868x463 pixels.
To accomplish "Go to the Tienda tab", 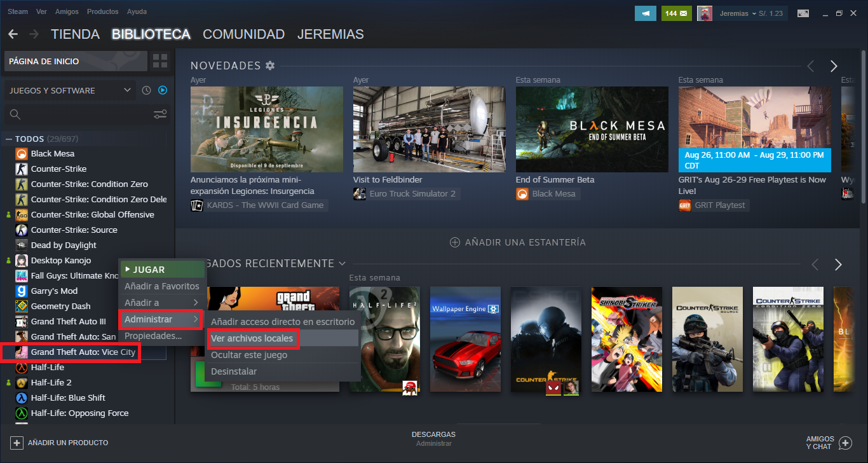I will [76, 34].
